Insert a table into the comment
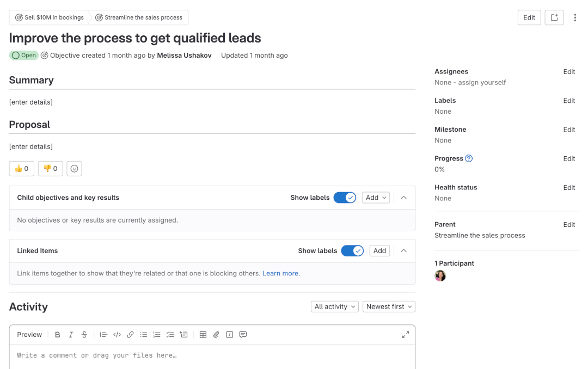This screenshot has height=369, width=588. 203,334
